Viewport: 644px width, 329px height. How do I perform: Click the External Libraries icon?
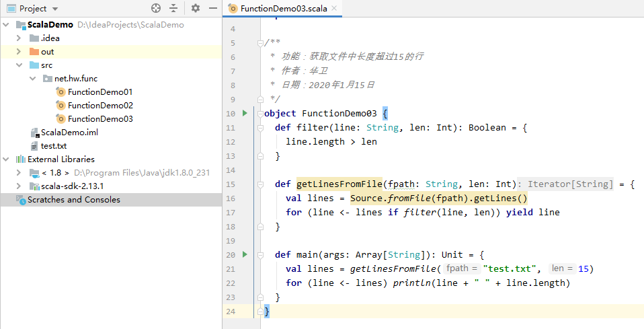(x=21, y=159)
